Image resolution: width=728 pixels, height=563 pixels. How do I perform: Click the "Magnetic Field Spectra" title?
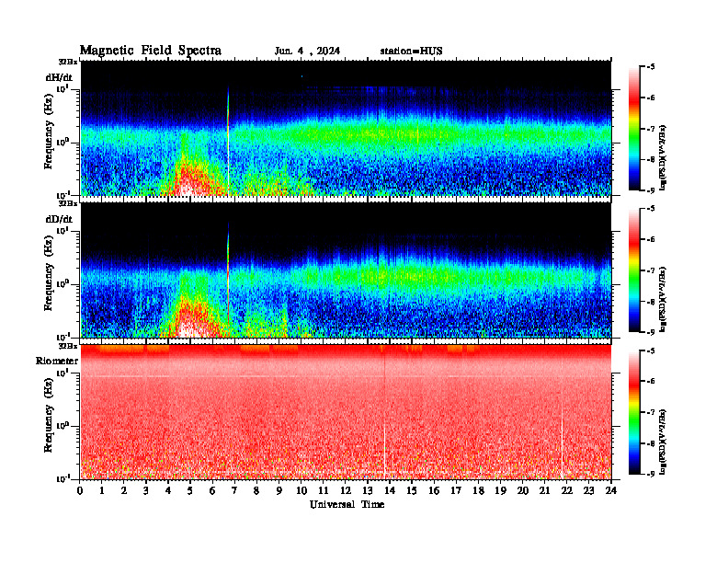151,51
